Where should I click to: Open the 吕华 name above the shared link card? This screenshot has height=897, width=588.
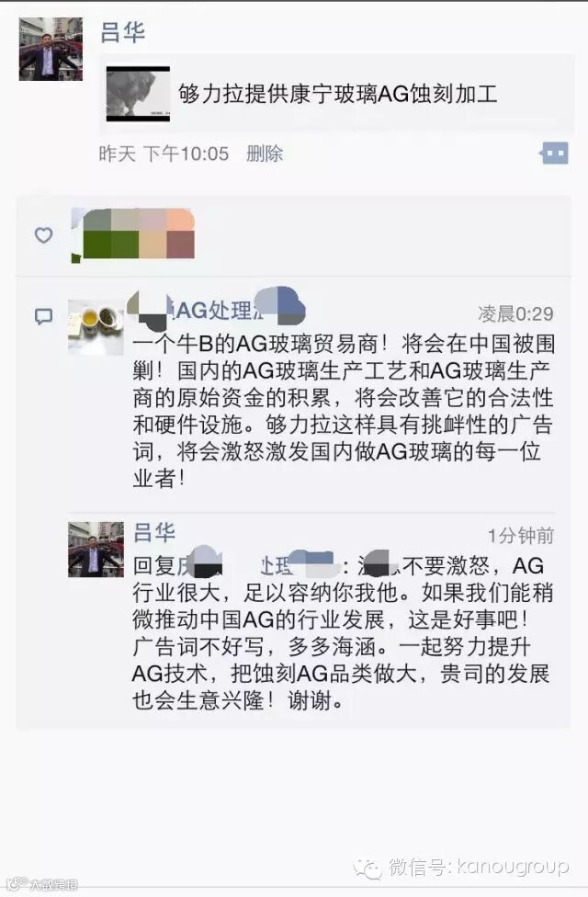[x=122, y=32]
